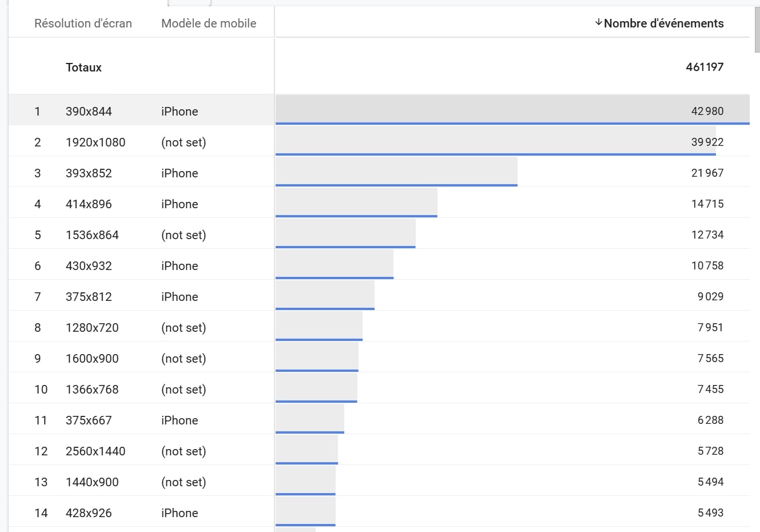
Task: Select the 390x844 resolution row
Action: (89, 112)
